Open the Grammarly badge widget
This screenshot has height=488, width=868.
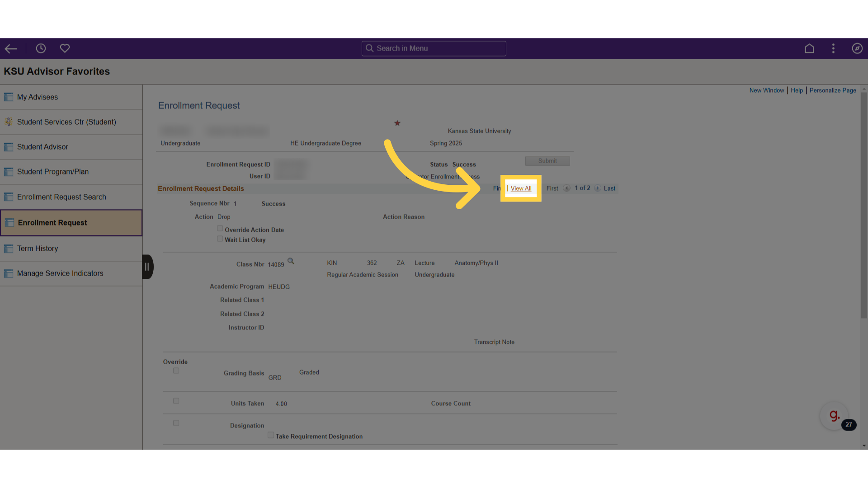point(834,416)
